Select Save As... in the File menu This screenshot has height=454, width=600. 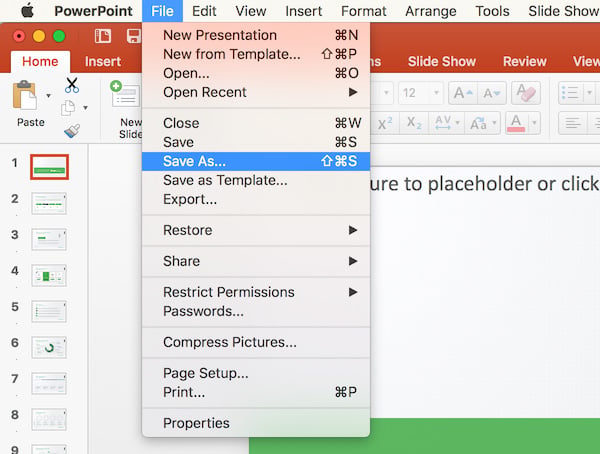pyautogui.click(x=256, y=161)
